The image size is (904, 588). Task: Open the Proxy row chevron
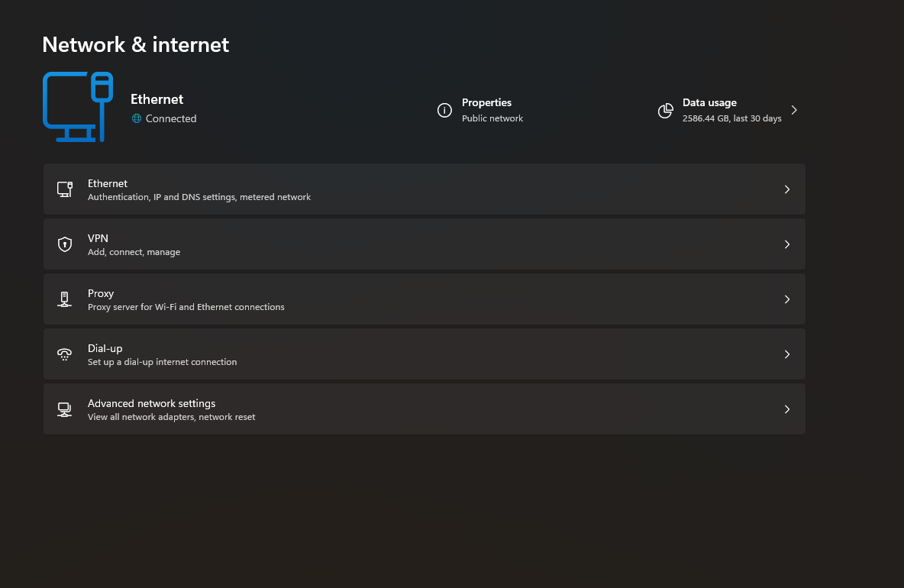(x=787, y=299)
